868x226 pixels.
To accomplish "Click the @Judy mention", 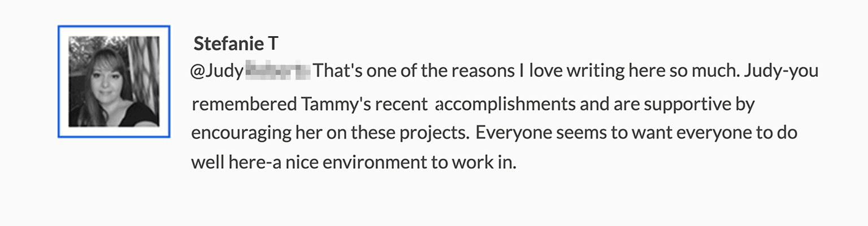I will (x=216, y=72).
